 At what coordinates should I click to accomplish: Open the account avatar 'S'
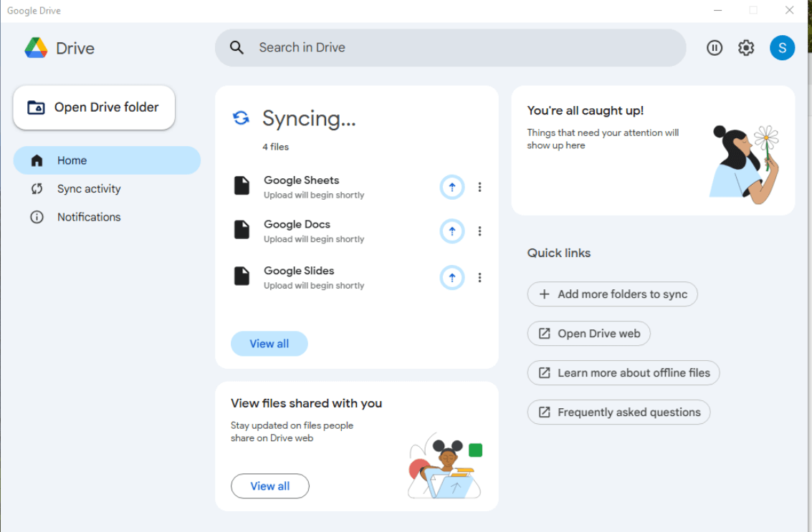tap(782, 48)
